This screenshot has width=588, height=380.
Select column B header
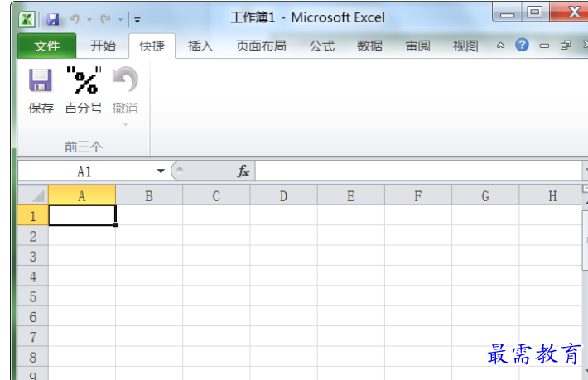click(149, 195)
